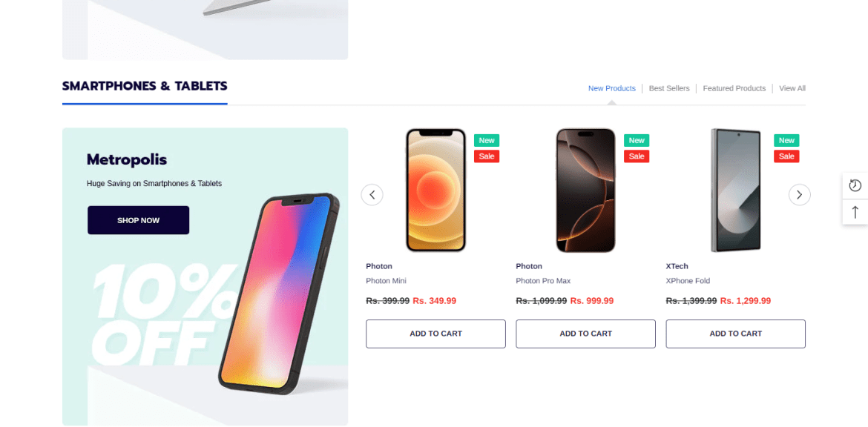
Task: Click the New badge on XPhone Fold
Action: (786, 141)
